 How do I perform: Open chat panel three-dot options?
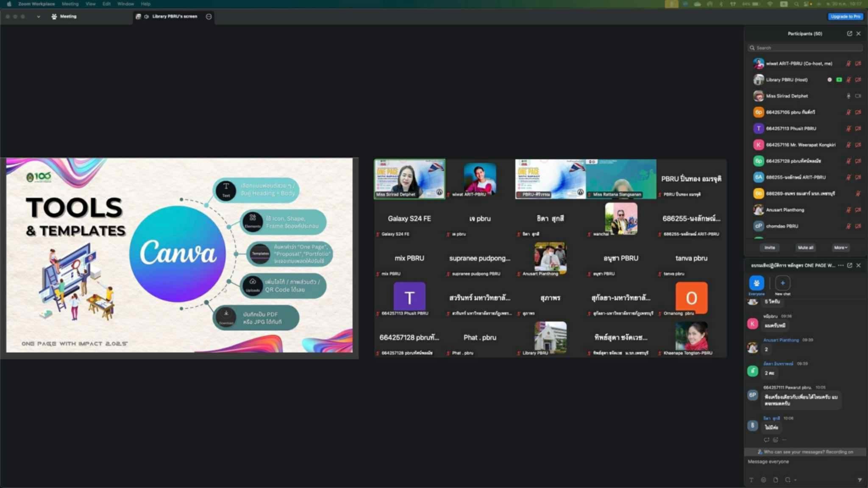(x=841, y=265)
